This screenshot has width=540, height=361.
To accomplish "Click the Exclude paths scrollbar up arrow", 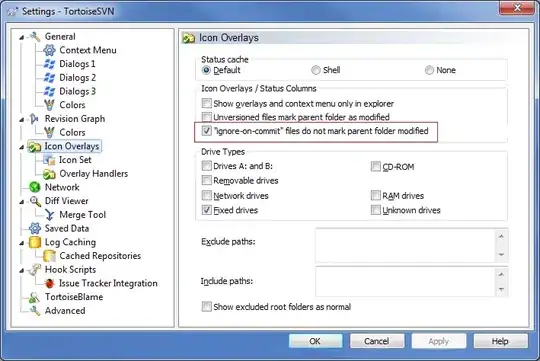I will click(501, 236).
